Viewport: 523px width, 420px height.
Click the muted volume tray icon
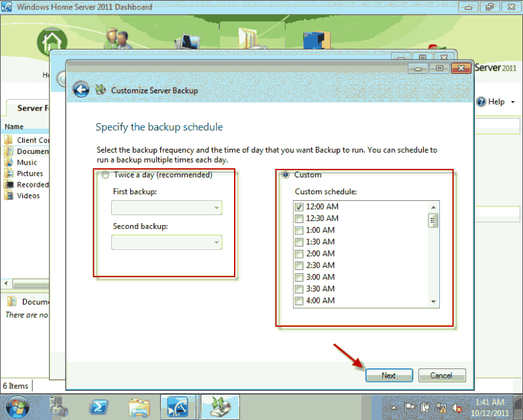click(x=457, y=407)
